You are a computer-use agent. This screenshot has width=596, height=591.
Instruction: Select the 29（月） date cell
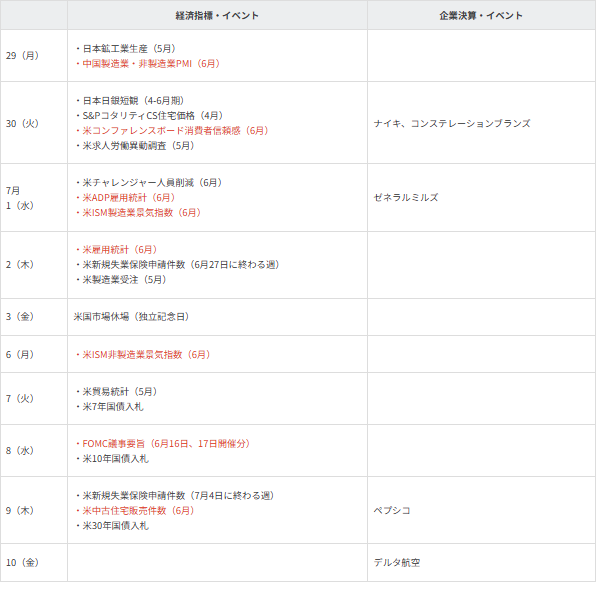coord(34,55)
